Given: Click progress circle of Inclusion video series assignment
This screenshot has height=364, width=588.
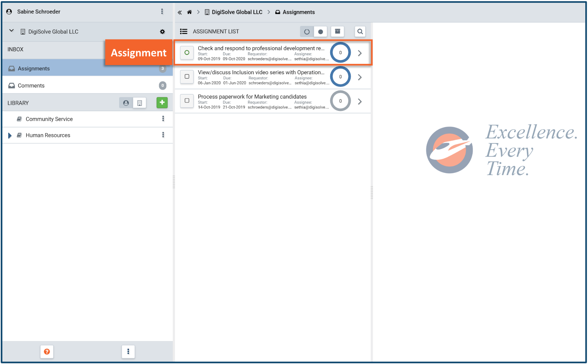Looking at the screenshot, I should click(340, 77).
